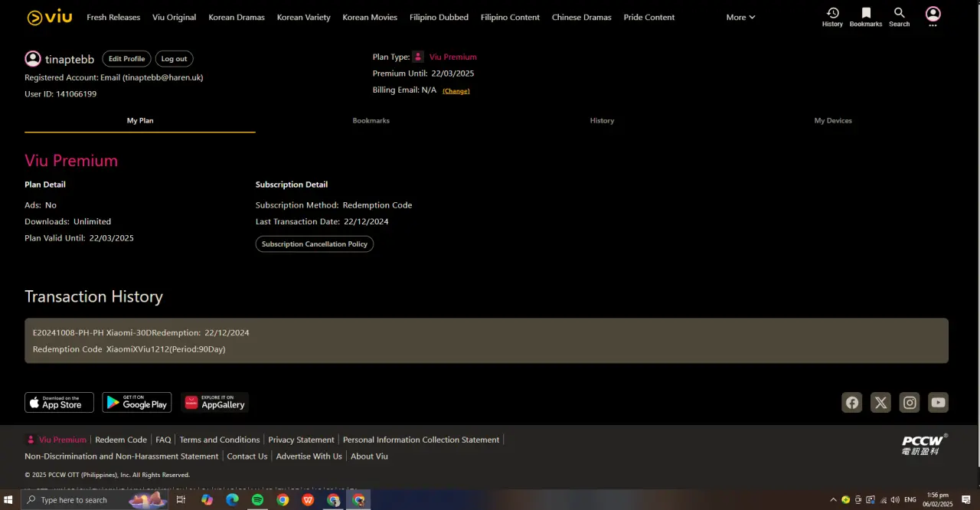
Task: Click the ENG language indicator
Action: pyautogui.click(x=910, y=500)
